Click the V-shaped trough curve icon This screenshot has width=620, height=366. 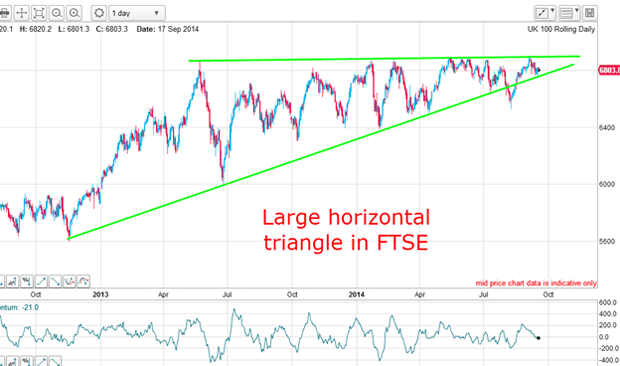(69, 281)
